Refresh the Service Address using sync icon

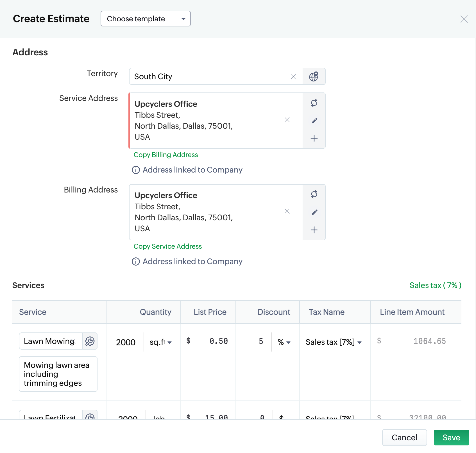pos(314,103)
